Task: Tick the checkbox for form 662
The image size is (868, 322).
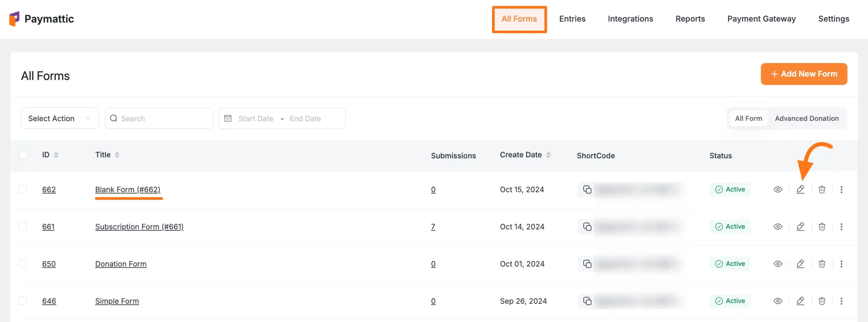Action: pos(23,189)
